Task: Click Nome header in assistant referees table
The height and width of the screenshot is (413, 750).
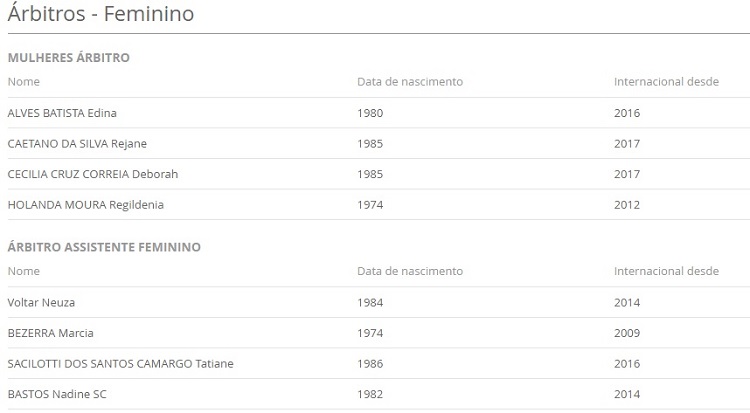Action: click(23, 271)
